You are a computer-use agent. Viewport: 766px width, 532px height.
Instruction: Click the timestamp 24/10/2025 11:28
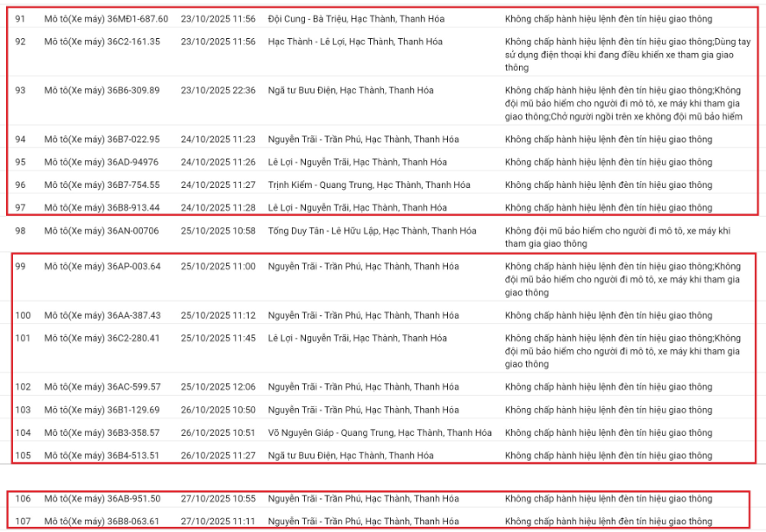click(218, 208)
